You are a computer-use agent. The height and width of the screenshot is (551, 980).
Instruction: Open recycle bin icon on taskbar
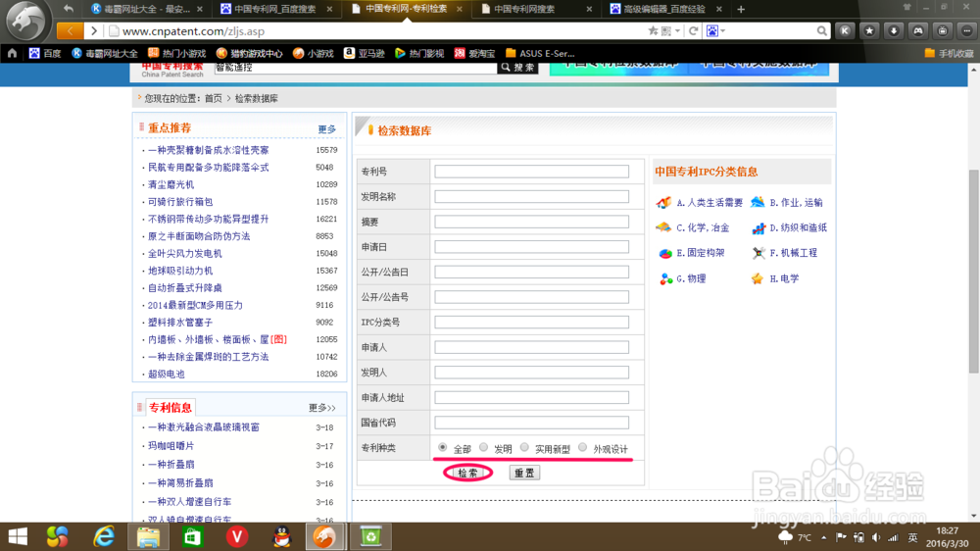(x=370, y=536)
